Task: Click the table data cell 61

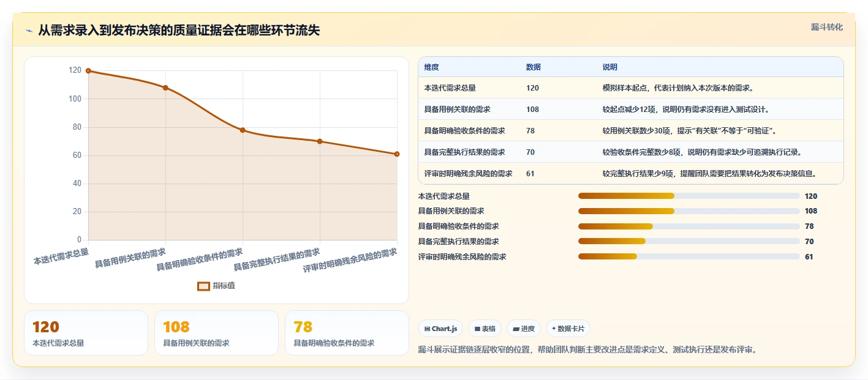Action: click(x=530, y=173)
